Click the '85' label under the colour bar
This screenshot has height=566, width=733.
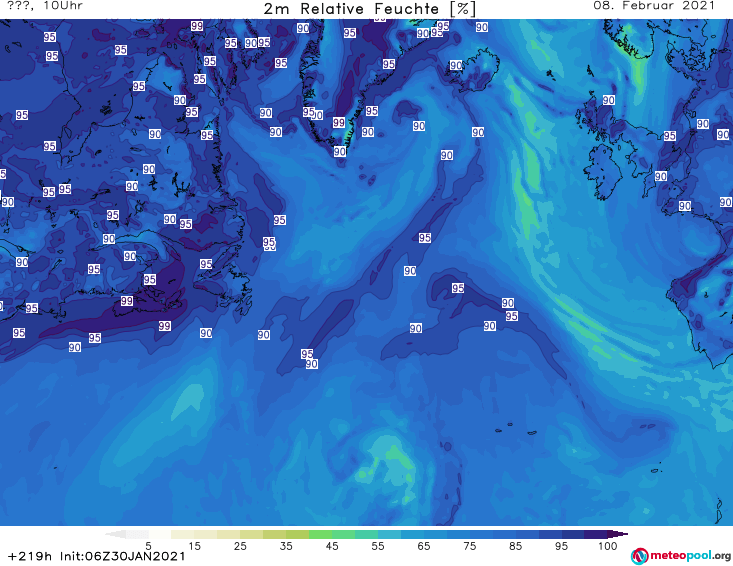(x=515, y=546)
